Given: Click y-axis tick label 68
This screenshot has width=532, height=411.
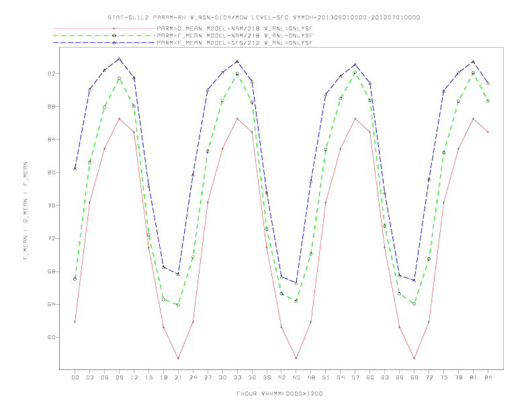Looking at the screenshot, I should point(51,271).
